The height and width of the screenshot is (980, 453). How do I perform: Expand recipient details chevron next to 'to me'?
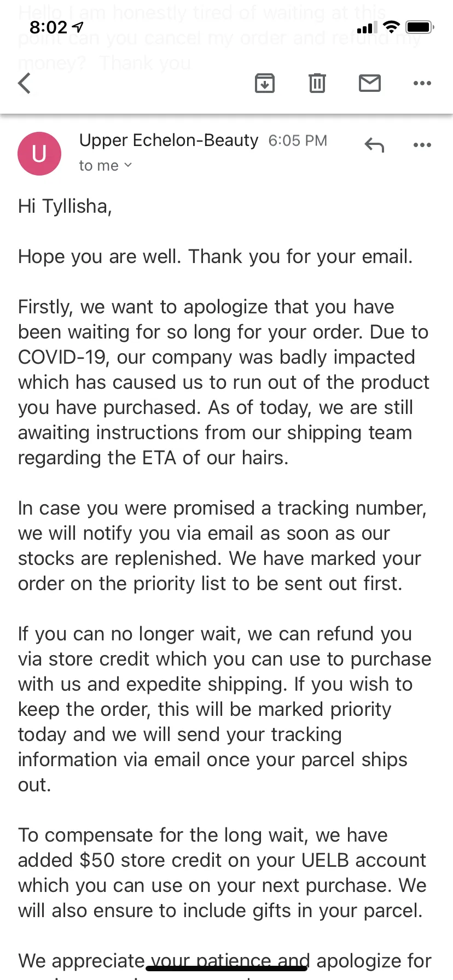pos(128,165)
